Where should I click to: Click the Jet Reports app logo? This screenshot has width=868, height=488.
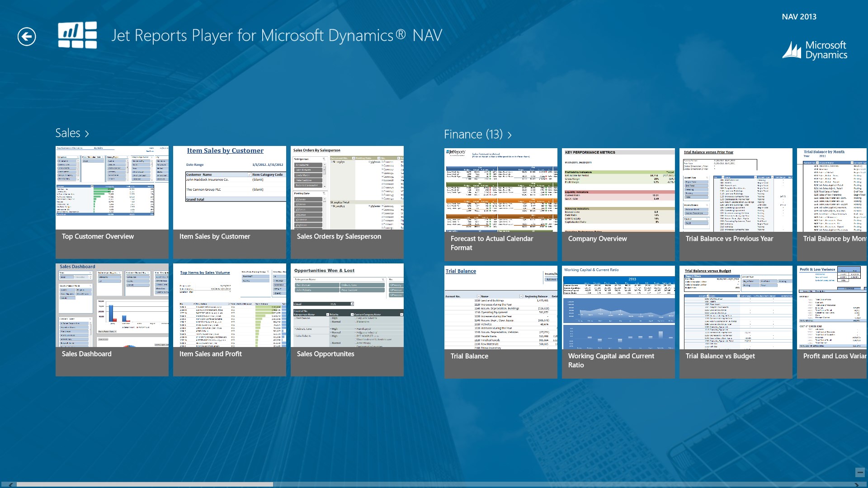[77, 35]
